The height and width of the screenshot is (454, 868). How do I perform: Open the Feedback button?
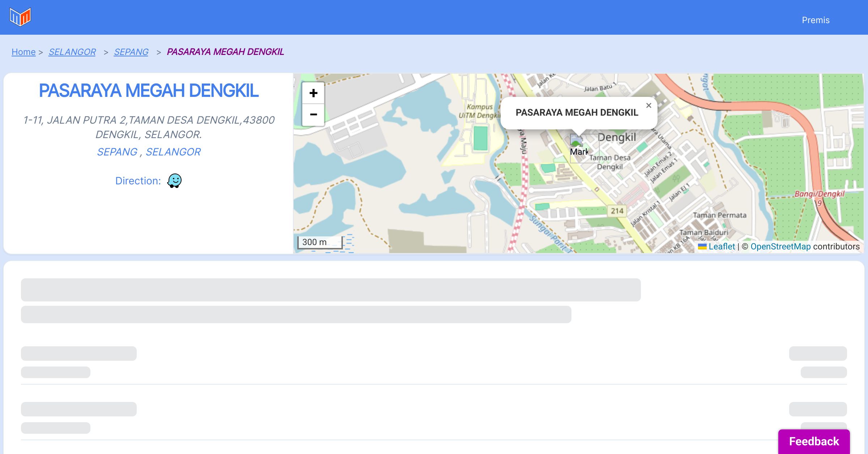[814, 441]
